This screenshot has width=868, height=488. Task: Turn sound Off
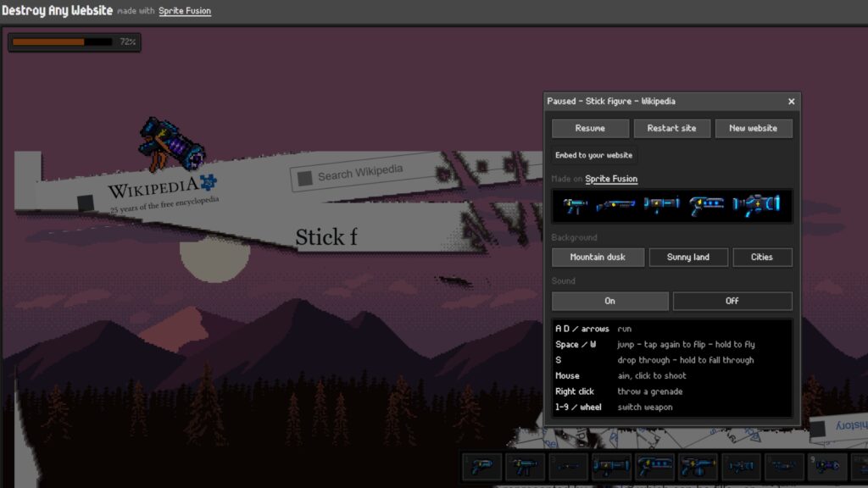[732, 301]
